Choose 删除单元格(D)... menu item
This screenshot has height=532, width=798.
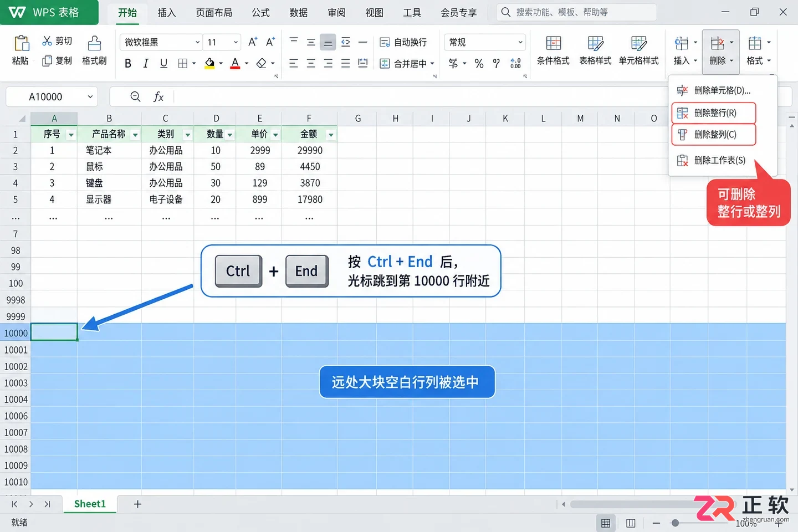point(723,90)
